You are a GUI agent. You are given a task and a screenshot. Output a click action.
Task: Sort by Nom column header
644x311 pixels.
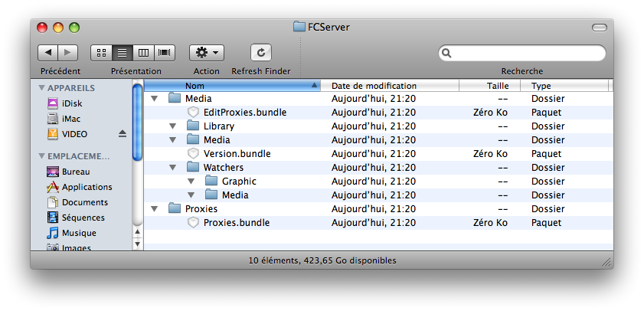pyautogui.click(x=232, y=86)
